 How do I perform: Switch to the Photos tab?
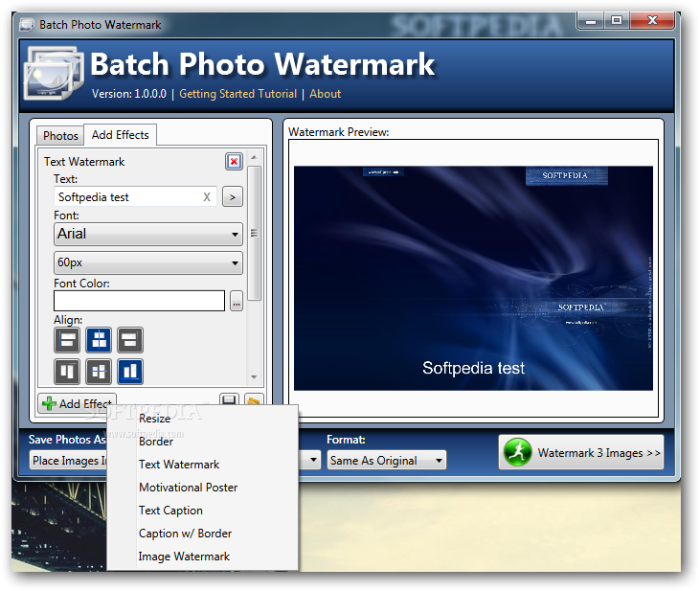click(60, 135)
